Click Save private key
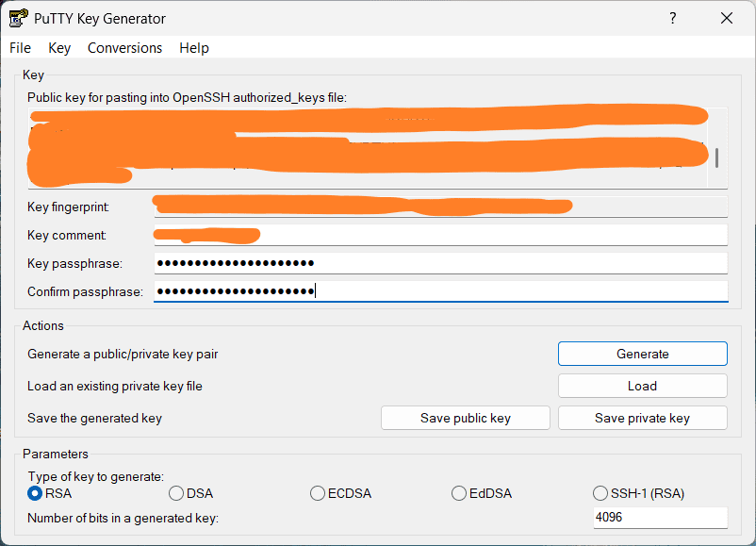 (643, 418)
